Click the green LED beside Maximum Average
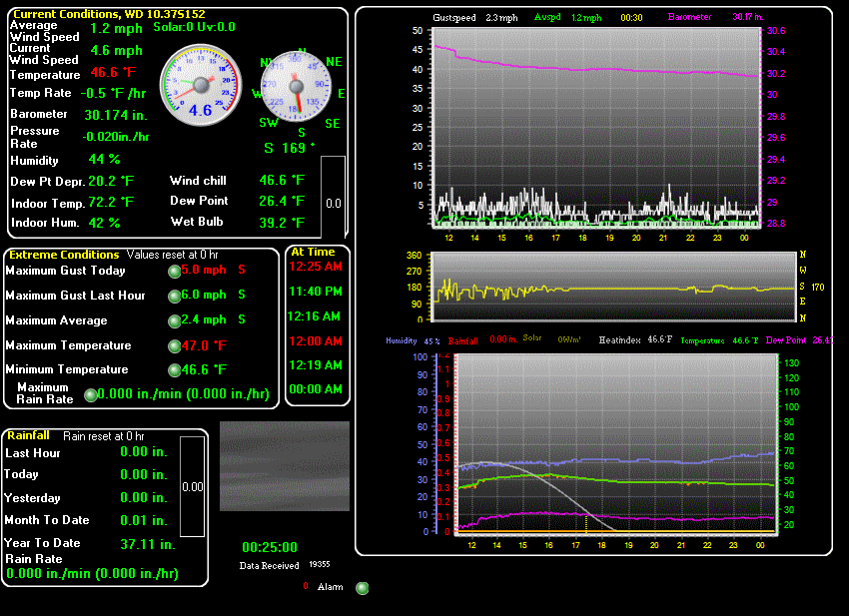Image resolution: width=849 pixels, height=616 pixels. [174, 320]
